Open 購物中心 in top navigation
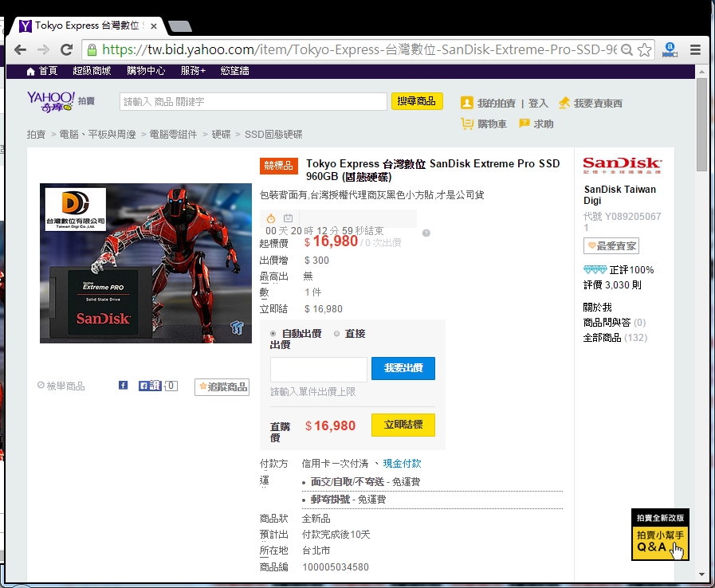The height and width of the screenshot is (588, 715). click(x=146, y=71)
